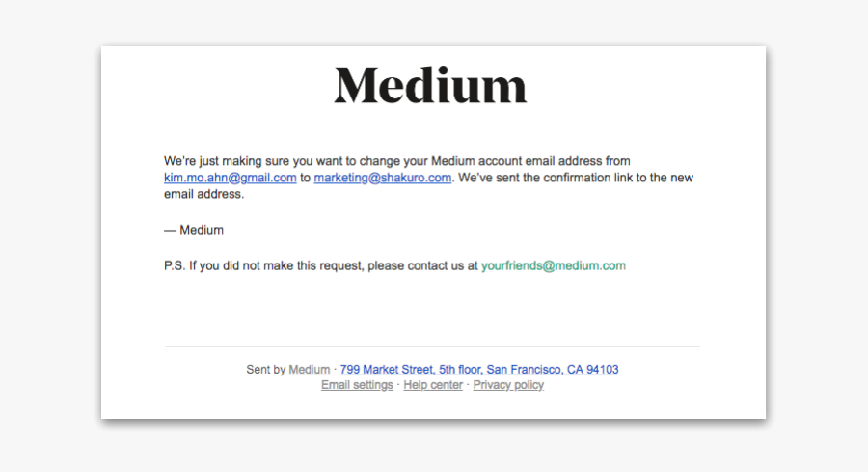The width and height of the screenshot is (868, 472).
Task: Click the marketing@shakuro.com address link
Action: (x=382, y=178)
